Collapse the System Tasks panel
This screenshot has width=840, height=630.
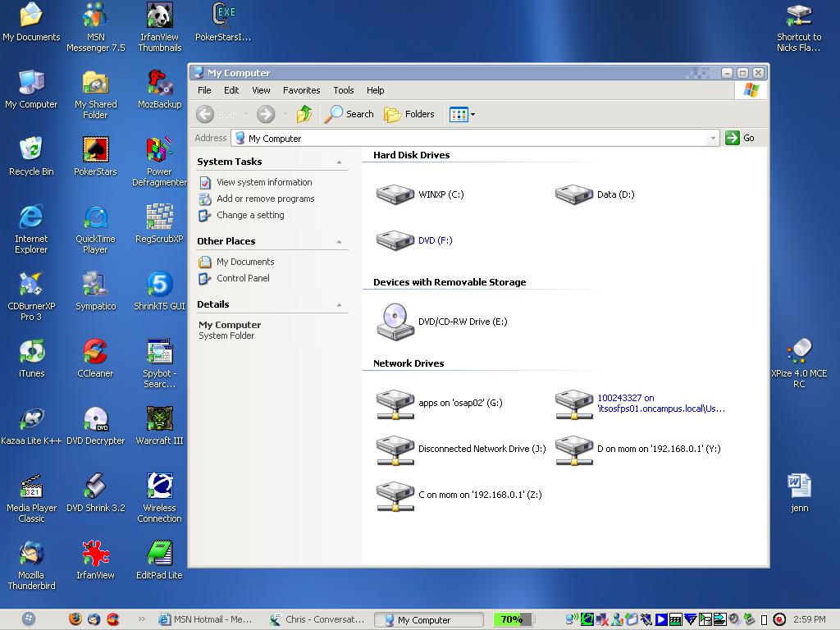point(339,162)
